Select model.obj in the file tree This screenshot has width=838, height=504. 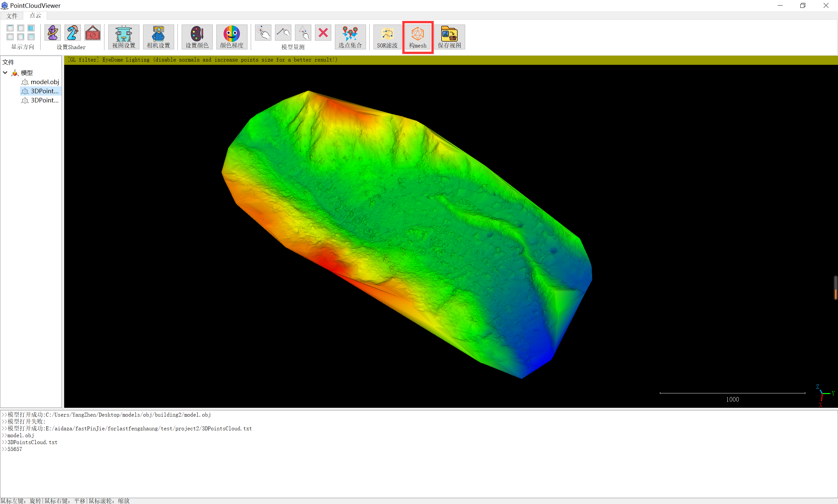45,82
